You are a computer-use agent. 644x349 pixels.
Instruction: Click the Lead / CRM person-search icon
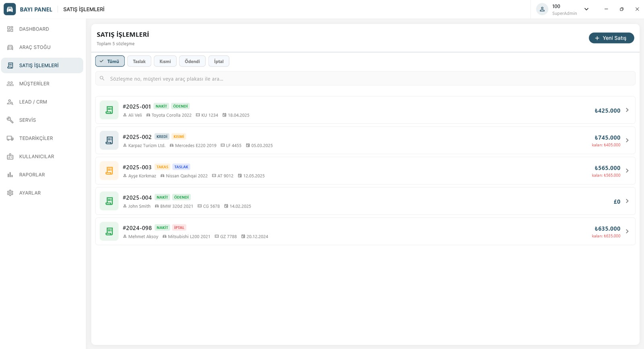(10, 102)
